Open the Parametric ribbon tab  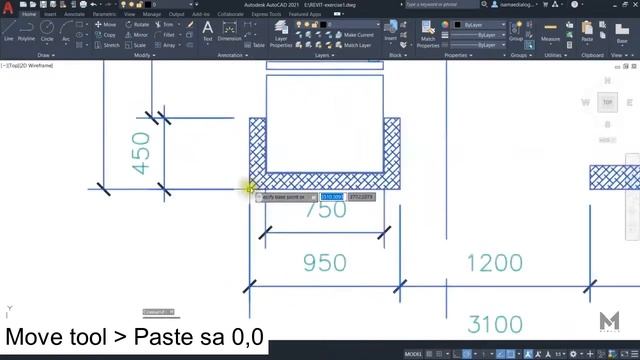(x=104, y=14)
